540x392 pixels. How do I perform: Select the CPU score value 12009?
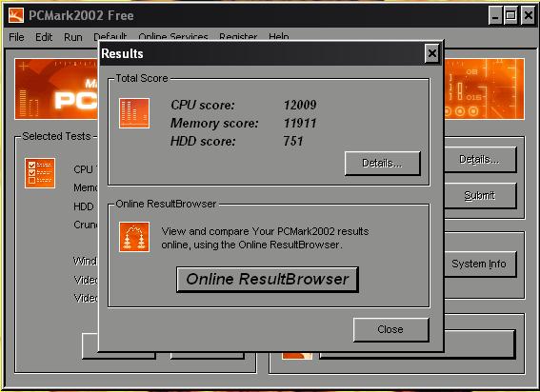pyautogui.click(x=300, y=105)
